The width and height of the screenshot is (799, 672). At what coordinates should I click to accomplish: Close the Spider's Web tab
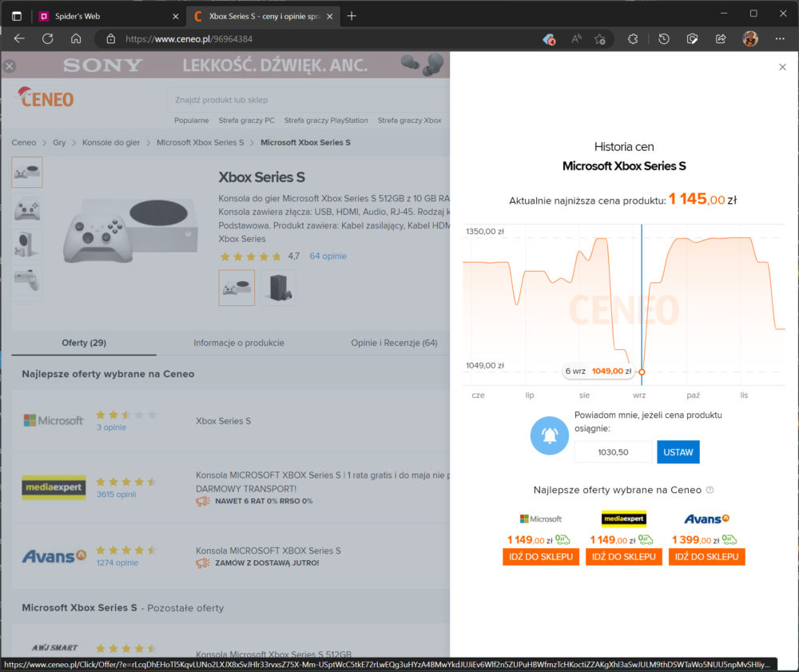click(x=176, y=16)
